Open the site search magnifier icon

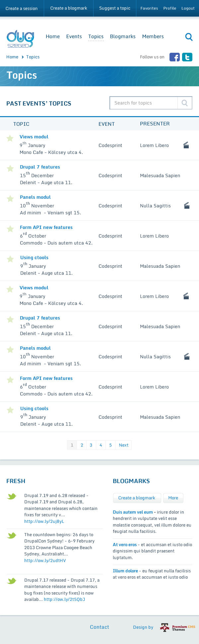pyautogui.click(x=189, y=37)
